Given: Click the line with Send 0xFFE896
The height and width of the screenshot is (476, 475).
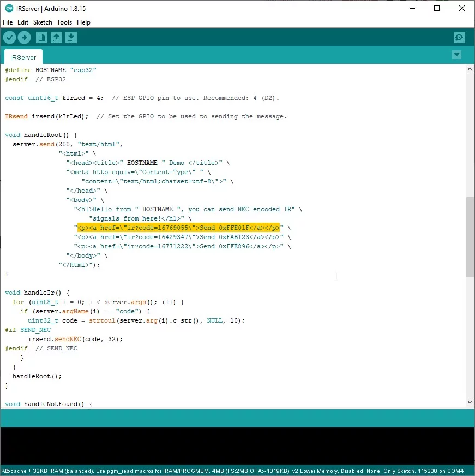Looking at the screenshot, I should click(x=182, y=247).
